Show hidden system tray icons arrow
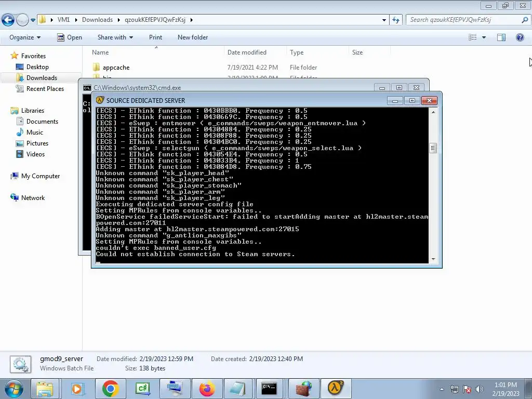 click(x=442, y=390)
